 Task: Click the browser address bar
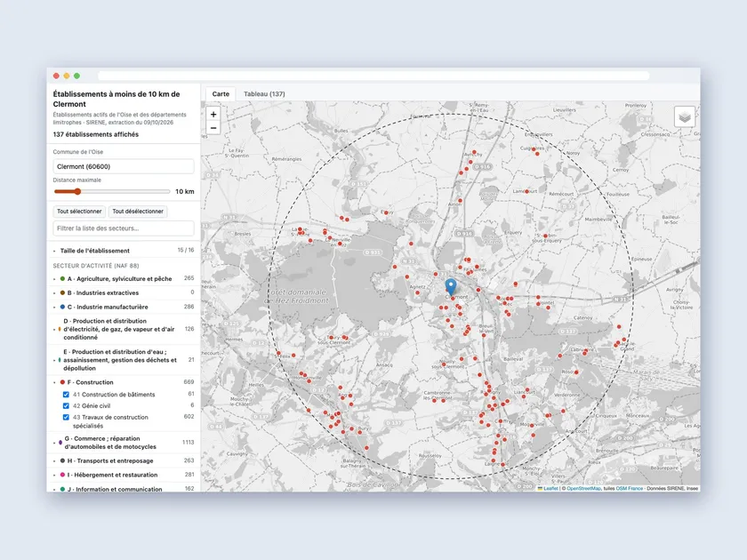click(x=373, y=76)
